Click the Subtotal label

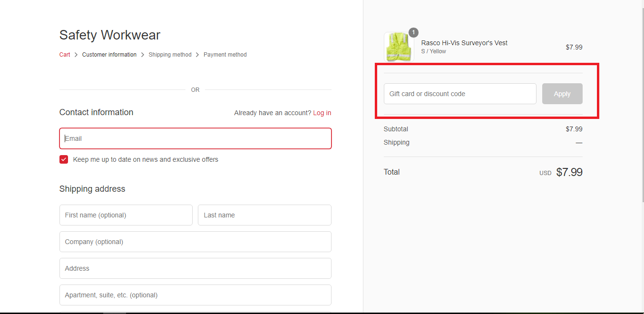[x=396, y=129]
